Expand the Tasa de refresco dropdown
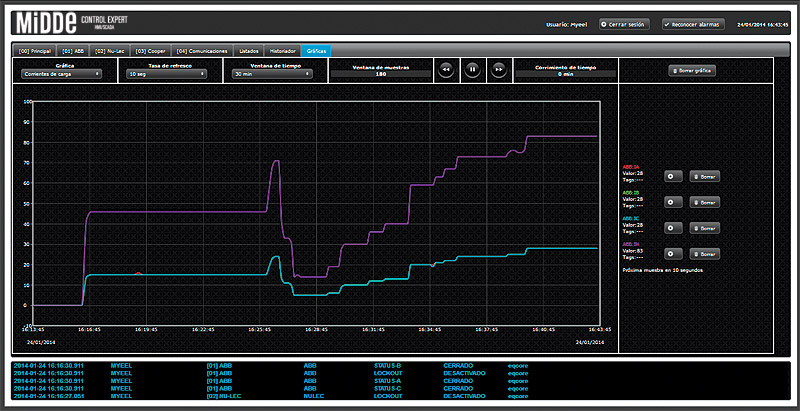800x411 pixels. point(164,73)
